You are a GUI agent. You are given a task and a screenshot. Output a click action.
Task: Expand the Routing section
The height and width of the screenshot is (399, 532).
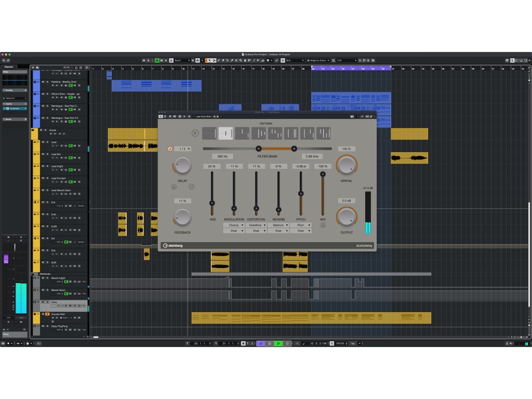(15, 90)
